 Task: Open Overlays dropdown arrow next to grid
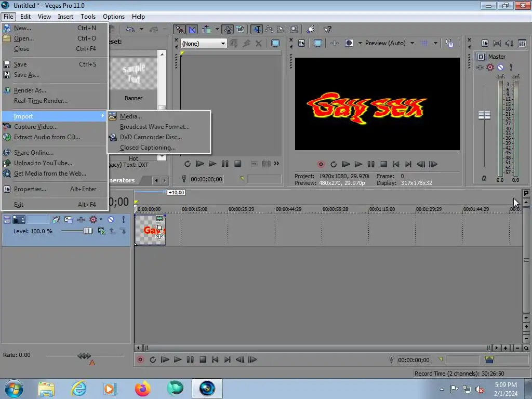click(435, 43)
